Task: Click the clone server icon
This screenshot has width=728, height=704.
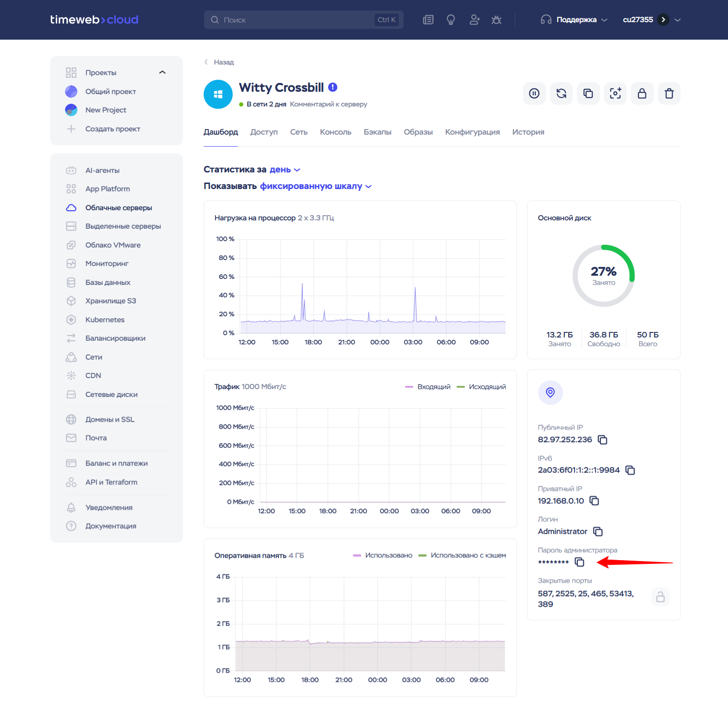Action: [588, 94]
